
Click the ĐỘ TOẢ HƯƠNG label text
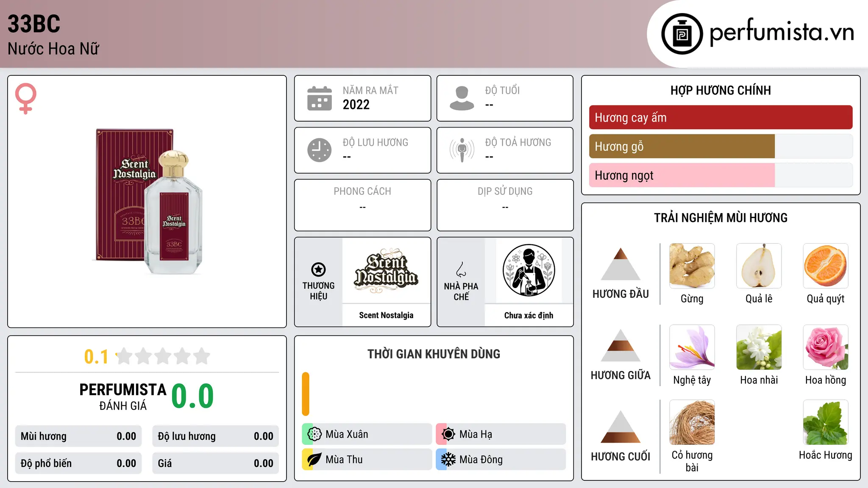(x=518, y=142)
